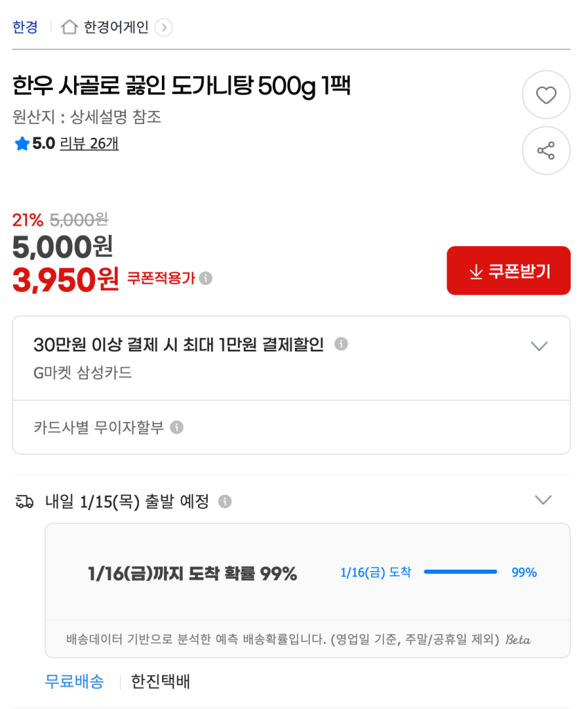Click the 무료배송 link
This screenshot has height=709, width=588.
coord(74,681)
